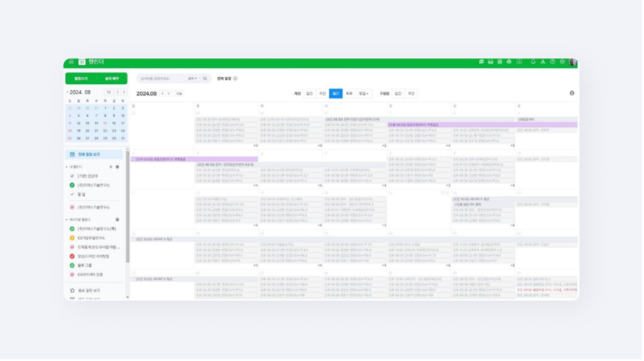This screenshot has height=361, width=644.
Task: Show more events under Tuesday in the first week
Action: pos(320,146)
